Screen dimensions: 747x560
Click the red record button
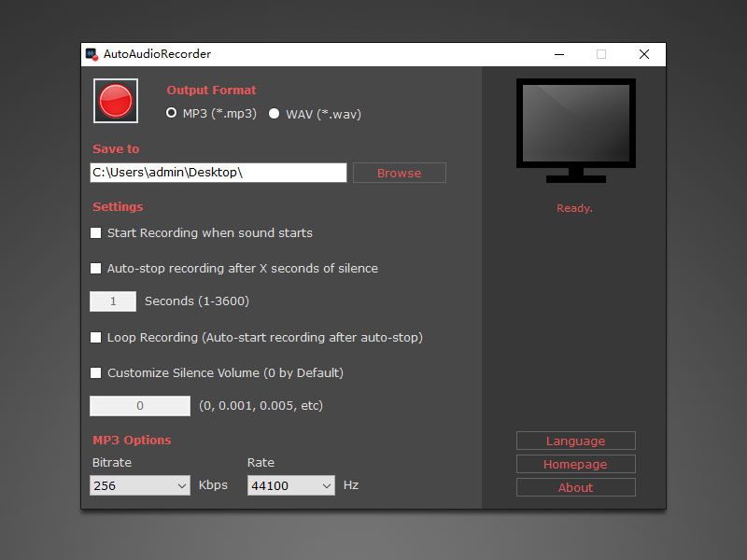point(113,101)
